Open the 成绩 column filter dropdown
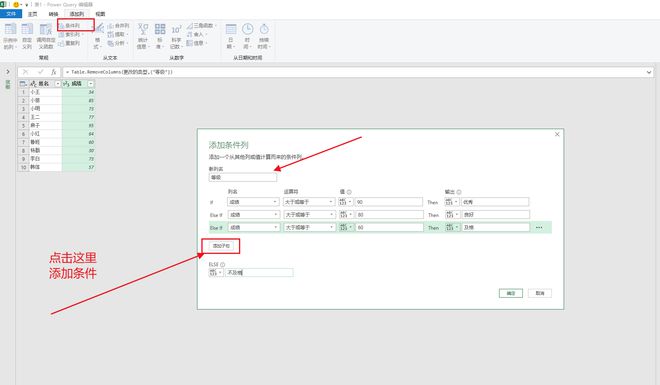The width and height of the screenshot is (660, 385). tap(90, 84)
